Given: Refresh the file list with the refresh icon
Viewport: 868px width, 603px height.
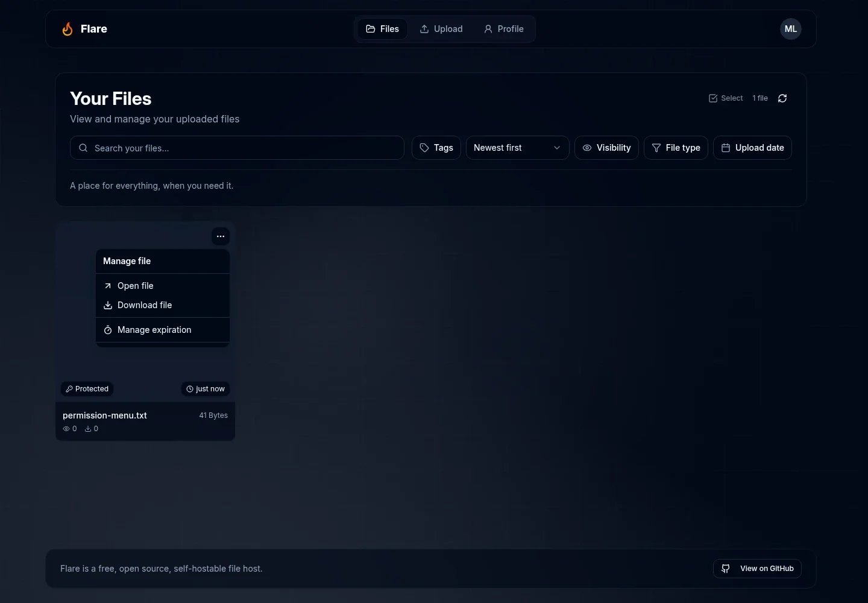Looking at the screenshot, I should 782,98.
